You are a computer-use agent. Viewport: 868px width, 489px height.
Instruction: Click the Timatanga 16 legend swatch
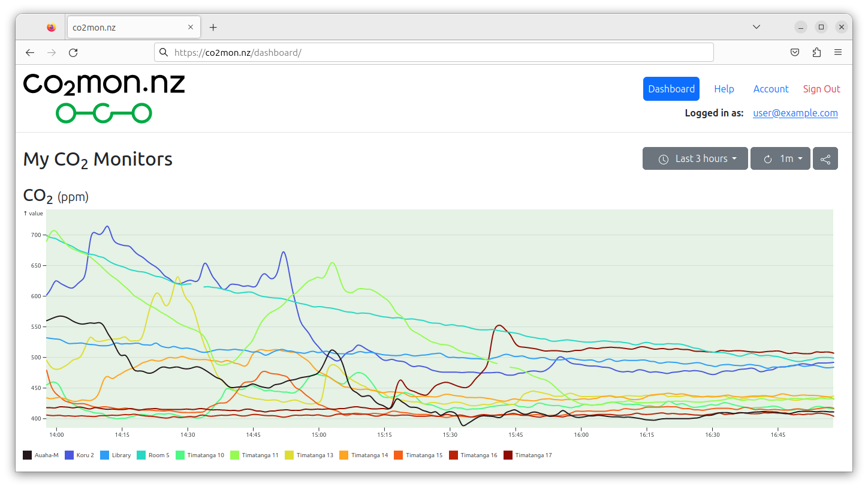point(453,455)
